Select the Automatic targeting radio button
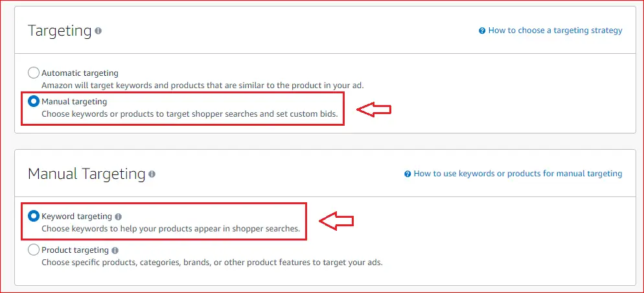Image resolution: width=644 pixels, height=293 pixels. tap(33, 73)
